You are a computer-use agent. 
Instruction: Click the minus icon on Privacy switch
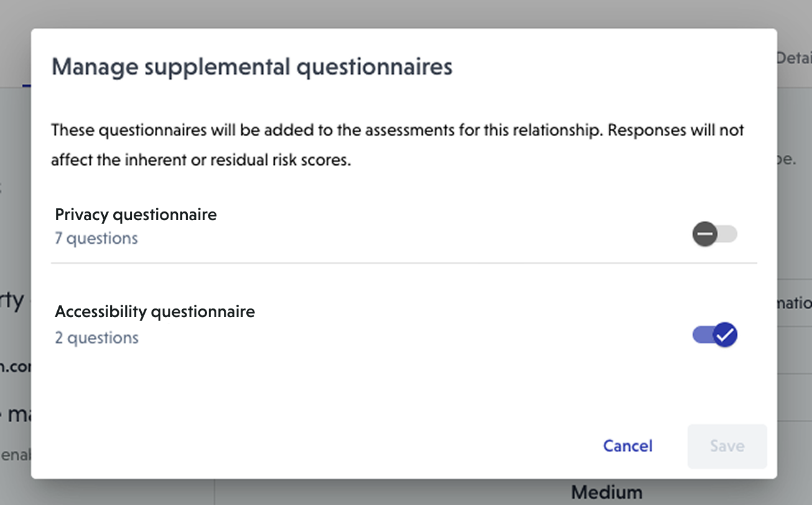[x=705, y=234]
